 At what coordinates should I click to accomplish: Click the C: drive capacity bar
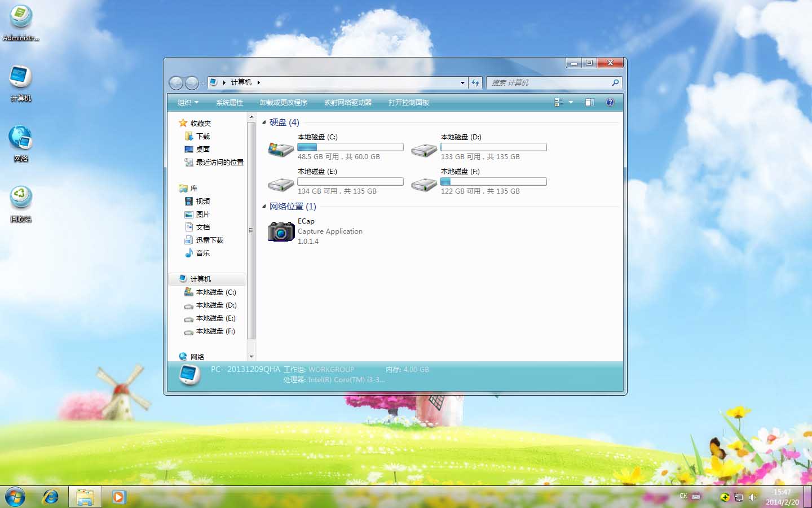point(351,147)
